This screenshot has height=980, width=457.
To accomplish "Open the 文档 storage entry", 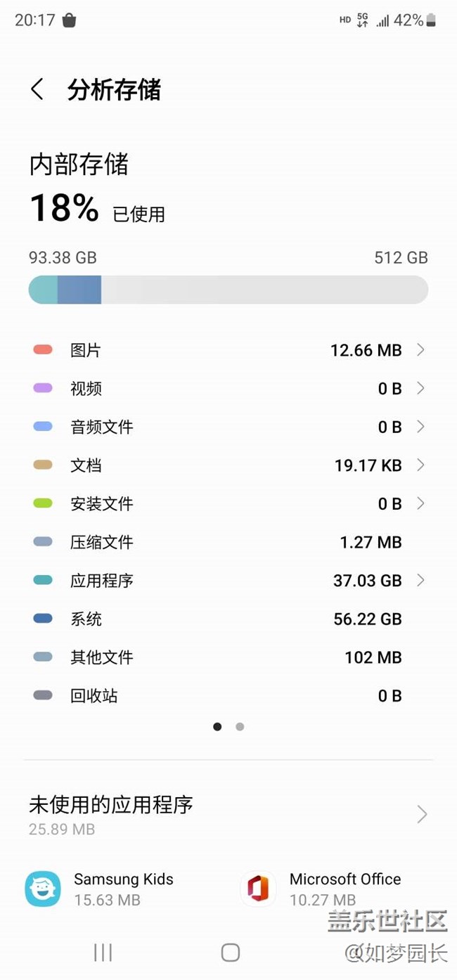I will [x=86, y=465].
